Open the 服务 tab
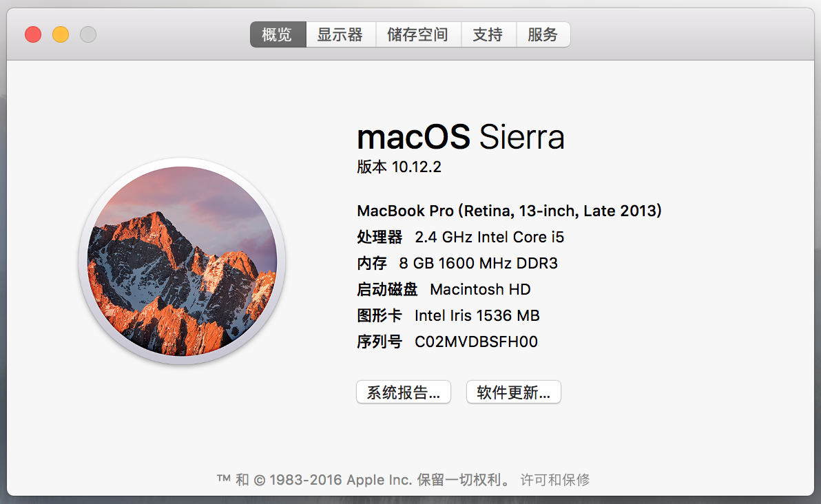This screenshot has width=821, height=504. pos(542,34)
